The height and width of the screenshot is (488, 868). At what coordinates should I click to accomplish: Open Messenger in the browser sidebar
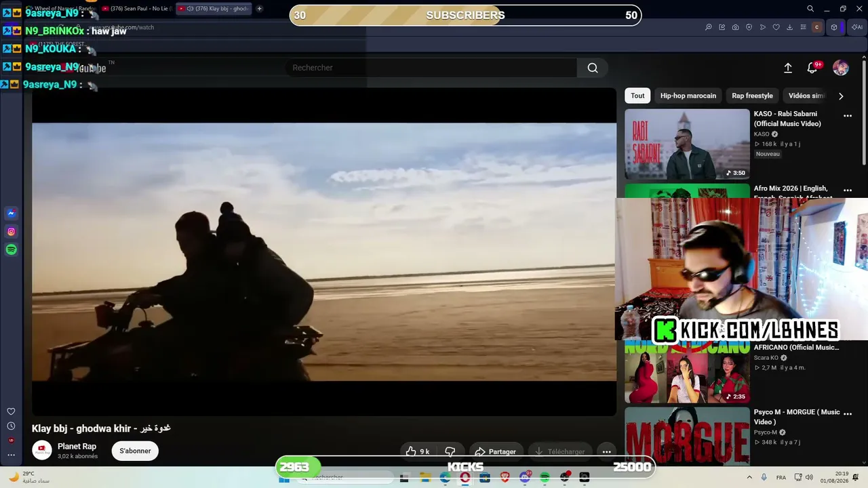pyautogui.click(x=11, y=213)
